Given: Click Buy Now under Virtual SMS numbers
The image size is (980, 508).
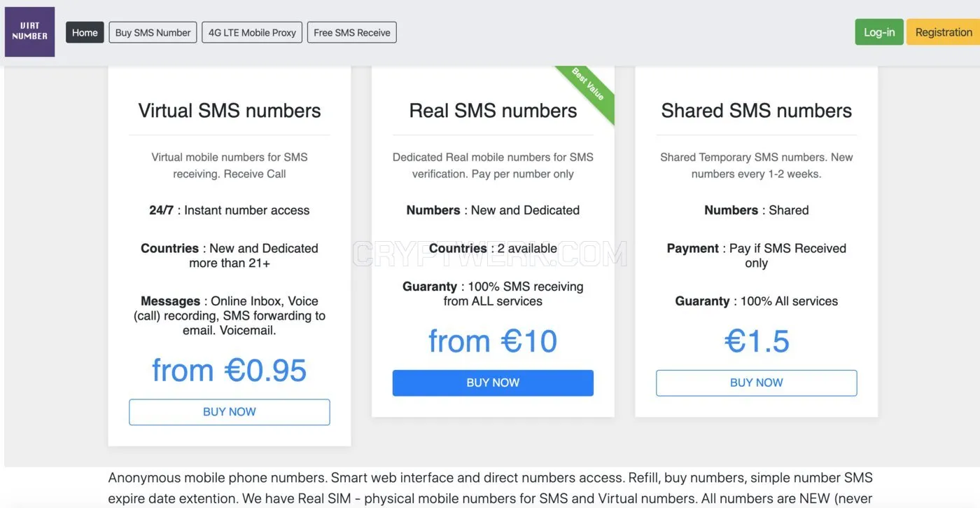Looking at the screenshot, I should tap(230, 412).
